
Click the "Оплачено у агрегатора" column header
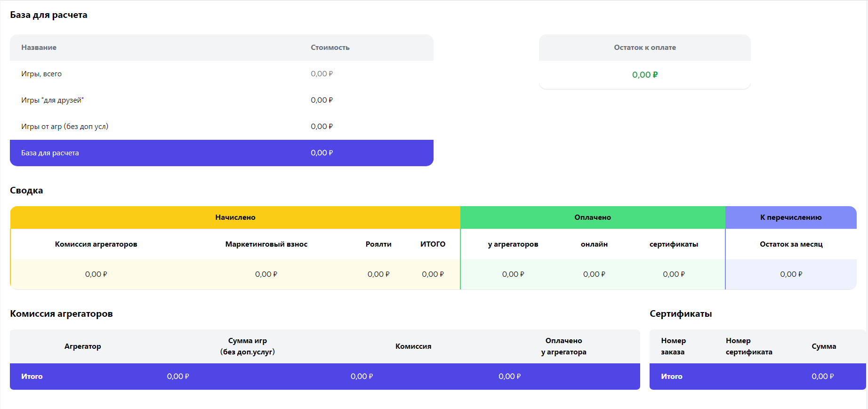click(563, 346)
